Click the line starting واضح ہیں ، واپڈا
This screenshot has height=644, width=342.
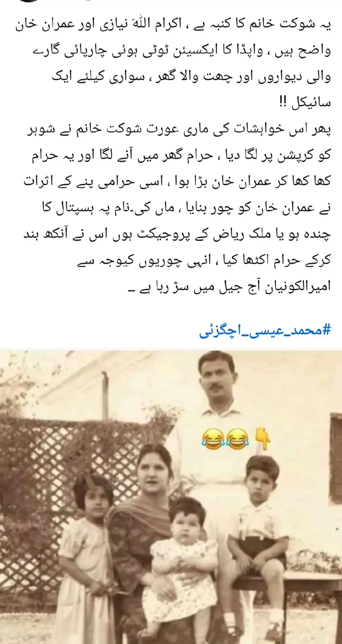pyautogui.click(x=182, y=51)
